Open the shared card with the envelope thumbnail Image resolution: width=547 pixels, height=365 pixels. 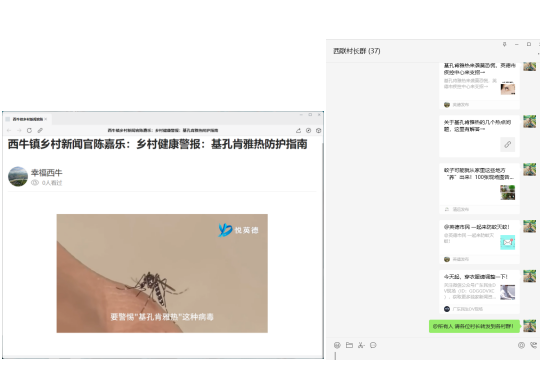[x=479, y=242]
